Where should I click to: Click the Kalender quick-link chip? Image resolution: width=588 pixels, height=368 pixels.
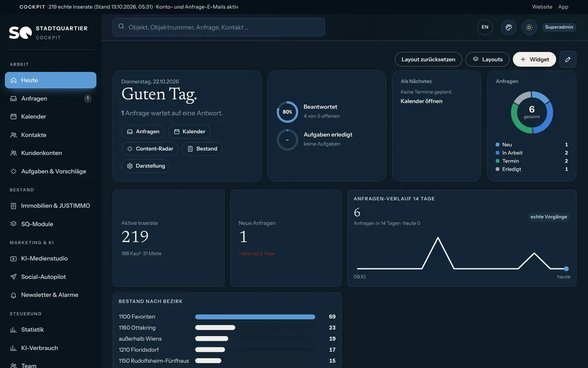189,132
